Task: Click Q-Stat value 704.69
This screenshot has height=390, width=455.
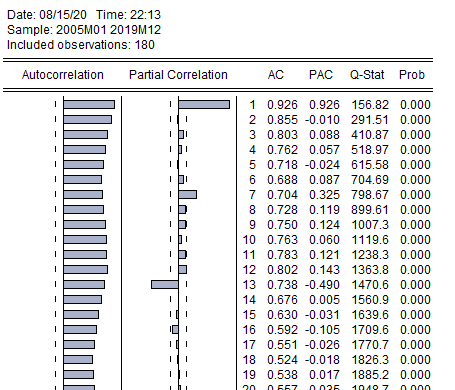Action: [370, 180]
